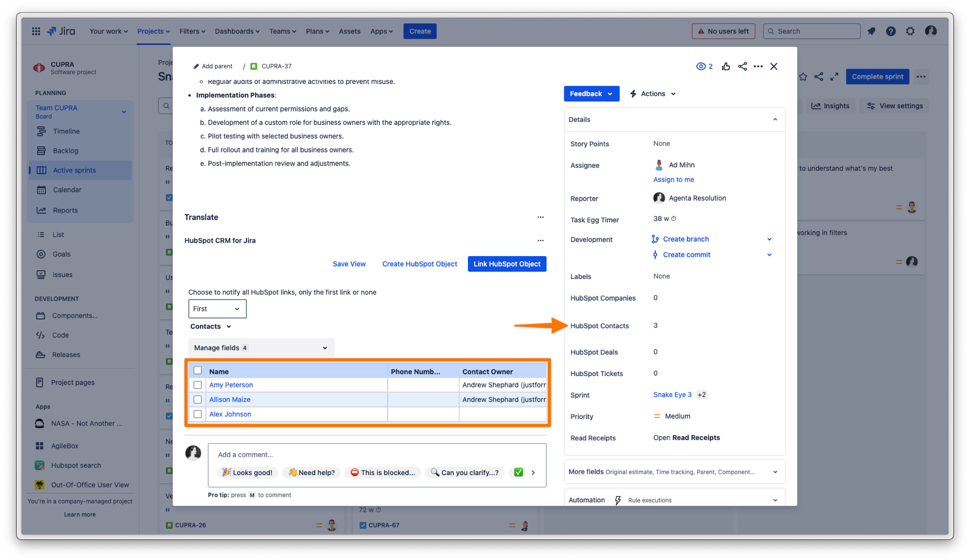Open the Jira app switcher grid
Screen dimensions: 970x560
36,31
